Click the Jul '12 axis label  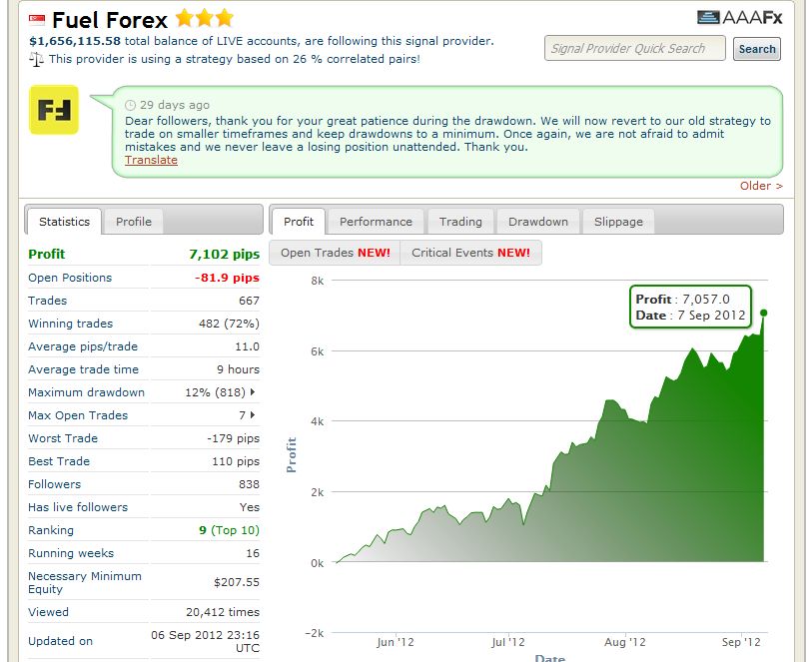[x=507, y=642]
